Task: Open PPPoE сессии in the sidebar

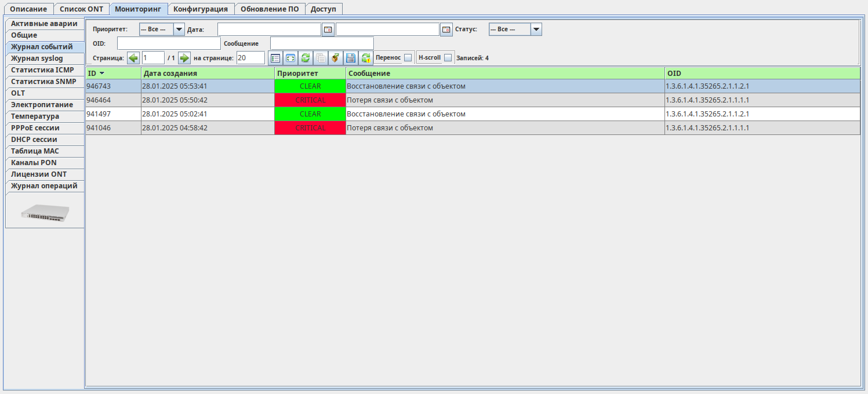Action: pos(45,128)
